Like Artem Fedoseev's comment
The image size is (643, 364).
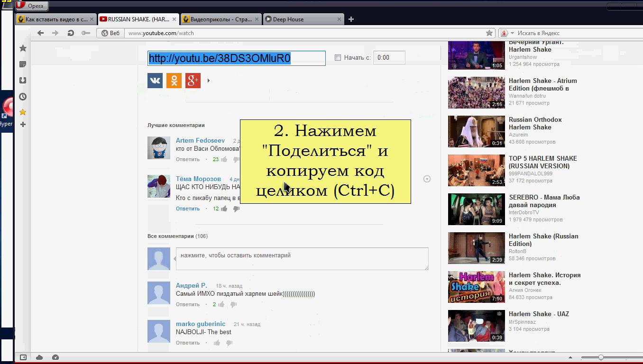coord(223,159)
